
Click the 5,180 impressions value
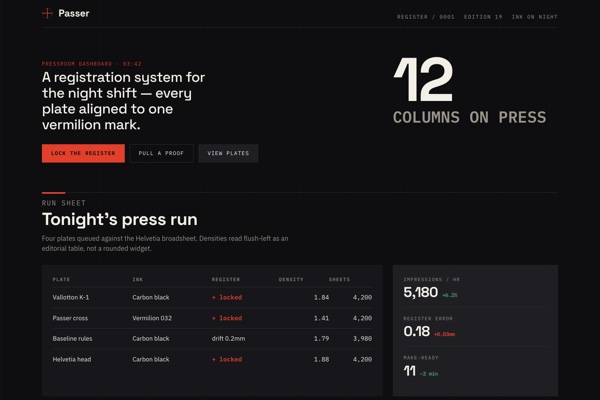[x=421, y=292]
